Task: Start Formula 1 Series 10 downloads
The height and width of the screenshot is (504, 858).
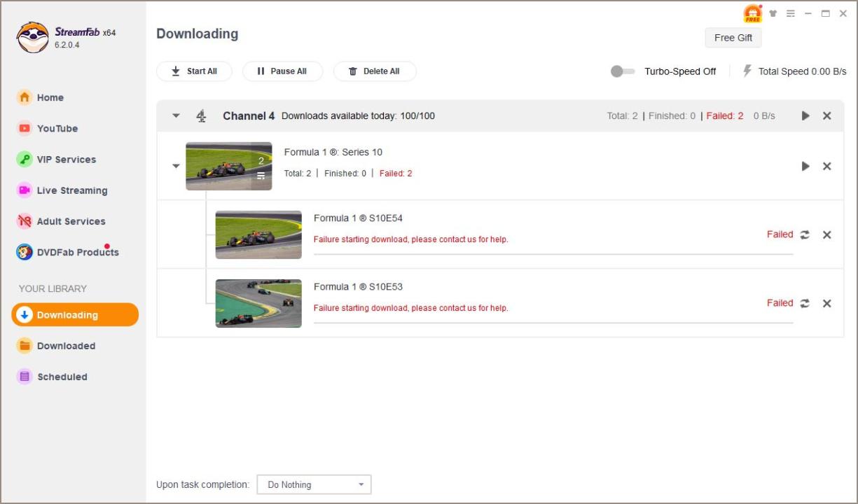Action: tap(805, 167)
